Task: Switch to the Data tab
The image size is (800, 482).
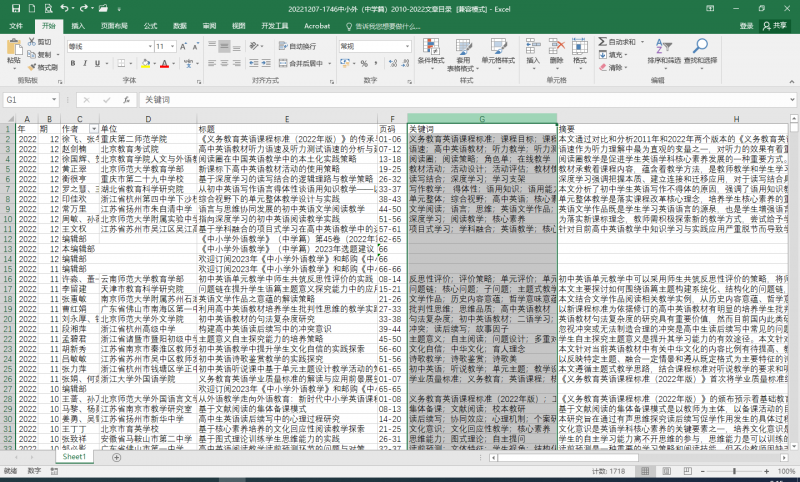Action: pyautogui.click(x=180, y=26)
